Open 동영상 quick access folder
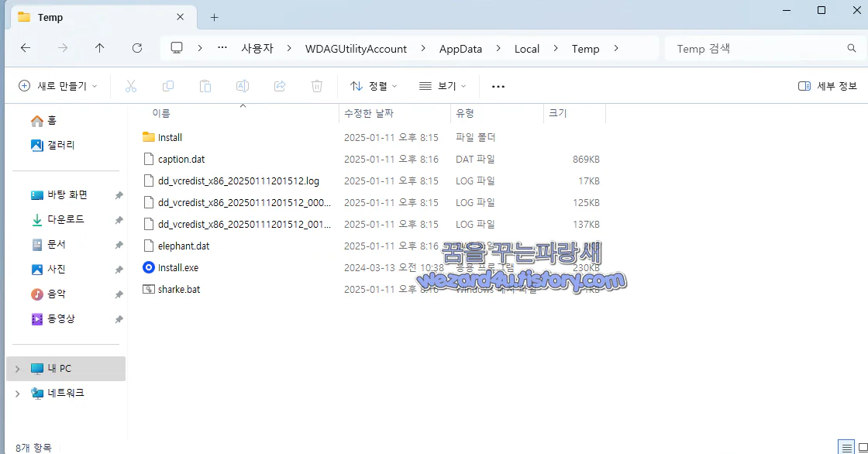 53,319
